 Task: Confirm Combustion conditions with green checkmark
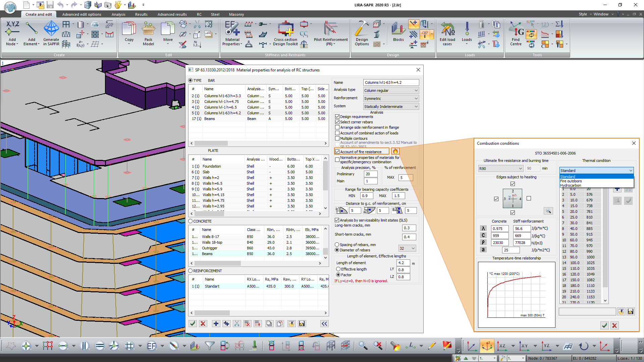(x=604, y=325)
